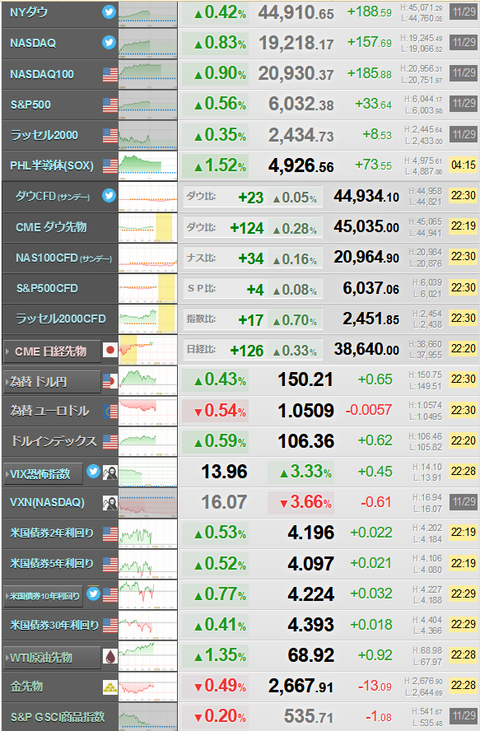Click the US flag in 米国債券10年利回り row
Image resolution: width=480 pixels, height=731 pixels.
pyautogui.click(x=110, y=595)
